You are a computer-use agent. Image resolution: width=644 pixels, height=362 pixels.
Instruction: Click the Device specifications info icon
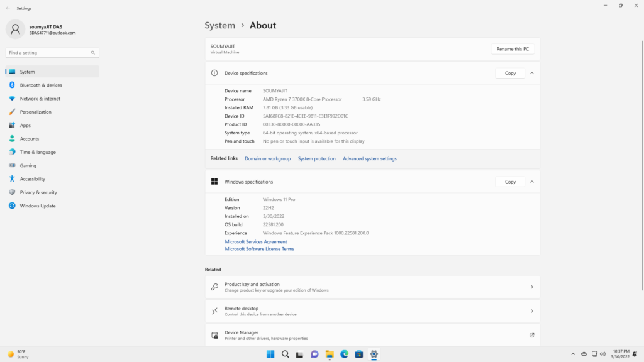214,73
